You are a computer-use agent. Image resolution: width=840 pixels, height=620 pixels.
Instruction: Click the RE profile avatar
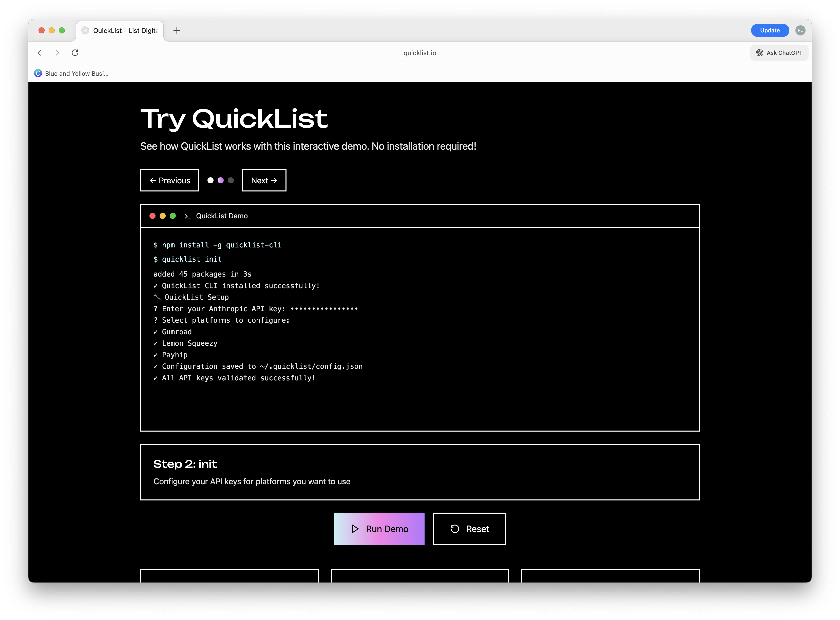800,30
